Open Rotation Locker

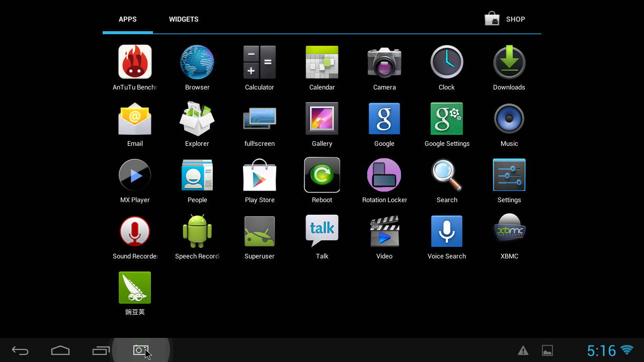(x=384, y=175)
